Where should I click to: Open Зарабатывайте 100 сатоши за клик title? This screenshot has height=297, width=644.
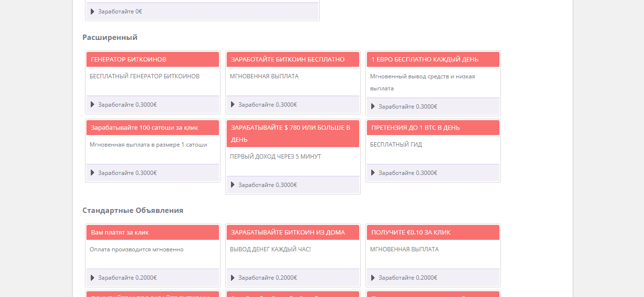(x=145, y=128)
